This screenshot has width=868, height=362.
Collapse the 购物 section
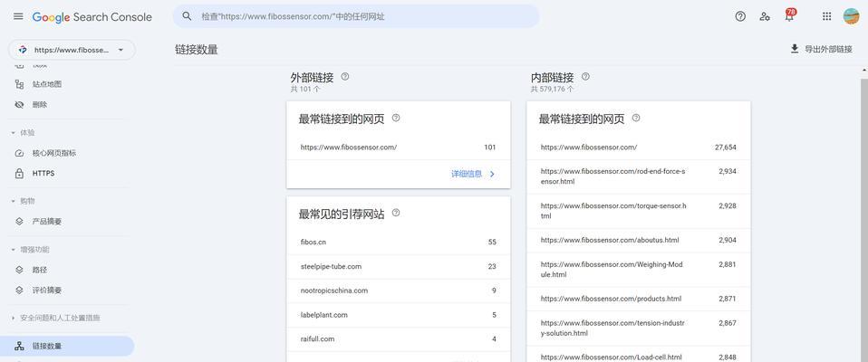point(23,201)
